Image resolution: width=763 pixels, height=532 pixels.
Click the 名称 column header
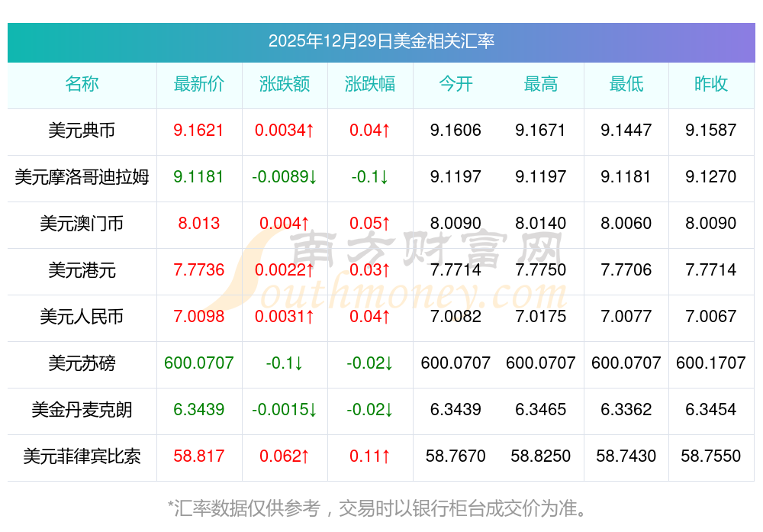coord(82,84)
